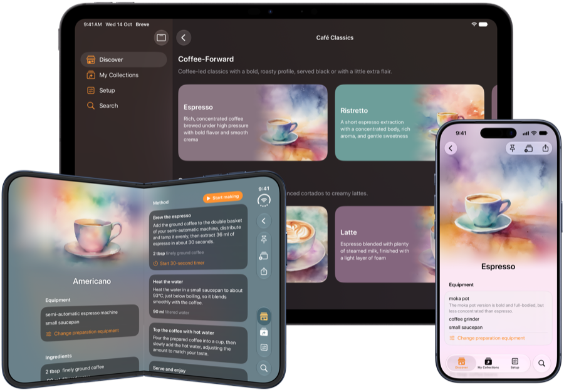564x392 pixels.
Task: Pin the Americano recipe on the foldable
Action: (x=264, y=239)
